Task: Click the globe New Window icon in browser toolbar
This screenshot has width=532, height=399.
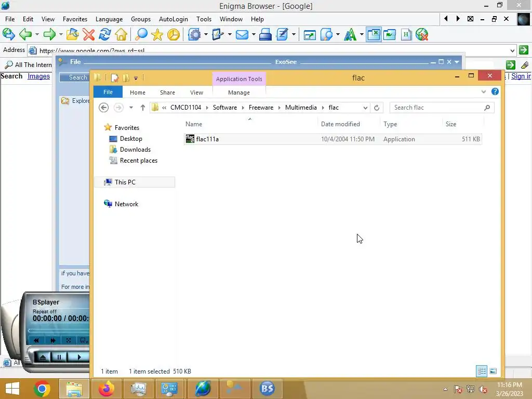Action: point(8,34)
